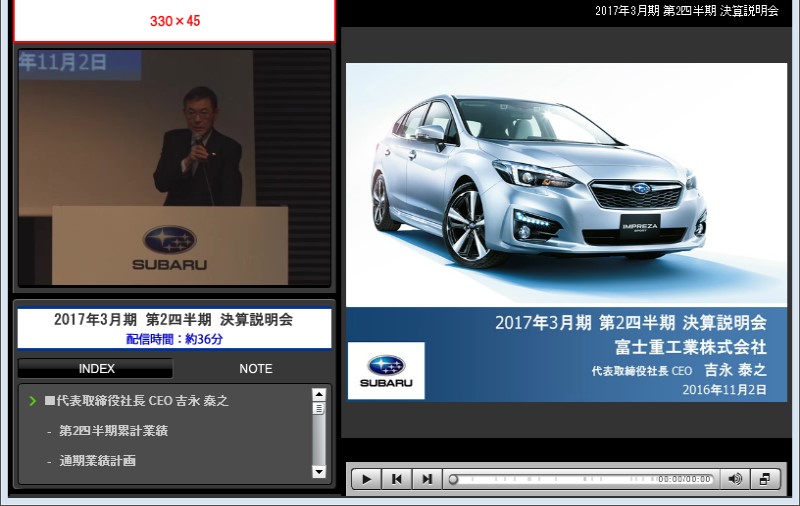Open the NOTE tab
Screen dimensions: 800x506
coord(256,368)
